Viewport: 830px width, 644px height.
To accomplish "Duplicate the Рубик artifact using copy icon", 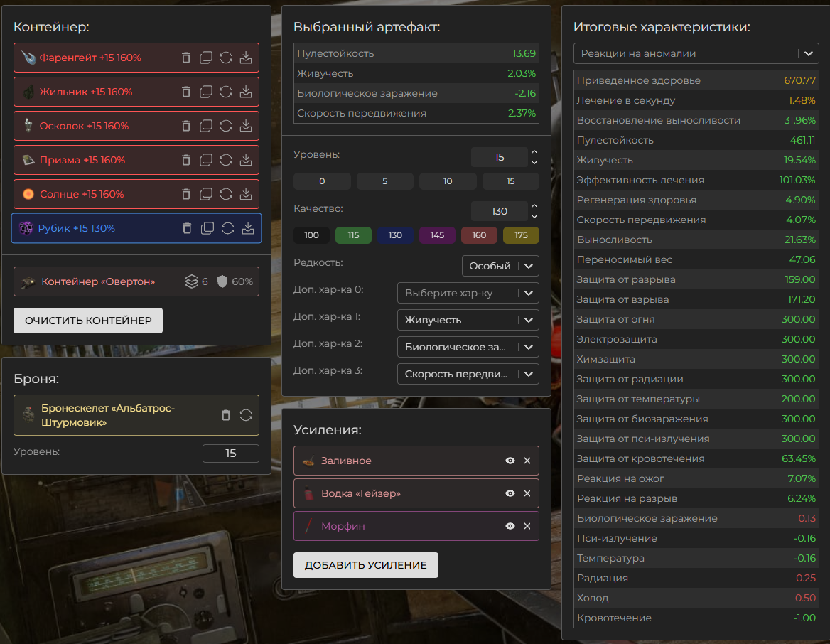I will (207, 228).
